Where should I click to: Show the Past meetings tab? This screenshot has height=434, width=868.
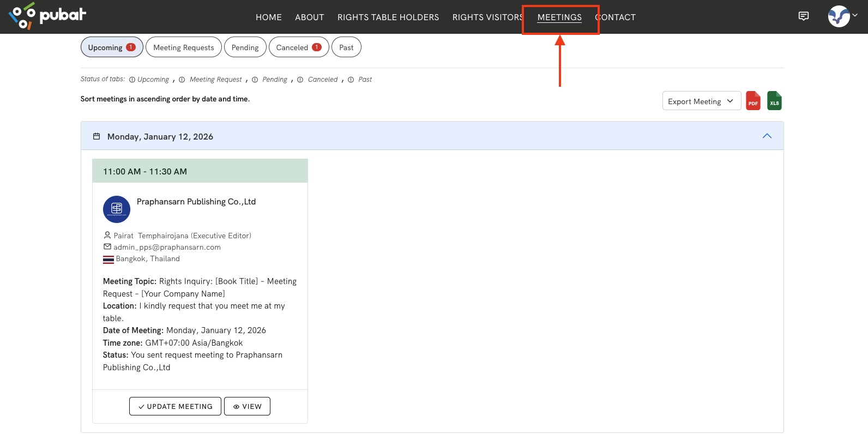346,47
